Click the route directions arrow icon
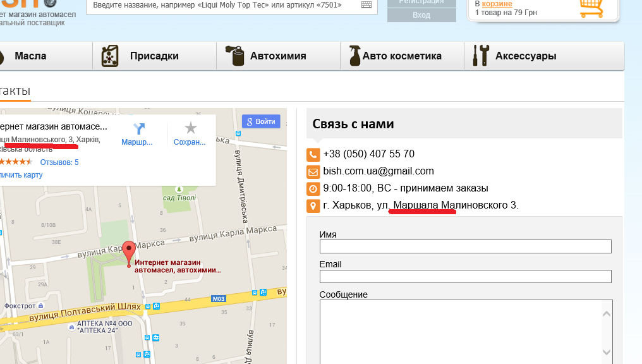 [x=139, y=129]
